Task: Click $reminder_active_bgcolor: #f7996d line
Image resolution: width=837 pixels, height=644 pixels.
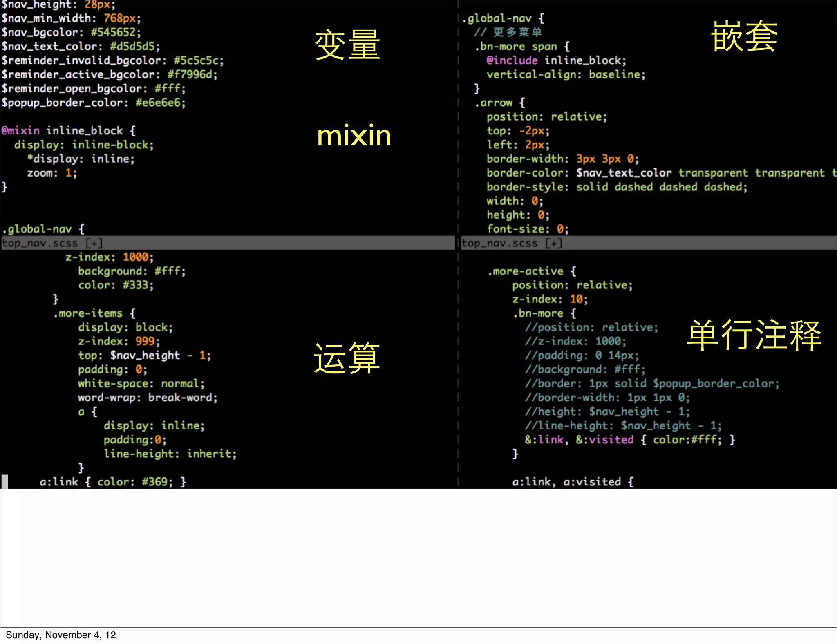Action: point(110,74)
